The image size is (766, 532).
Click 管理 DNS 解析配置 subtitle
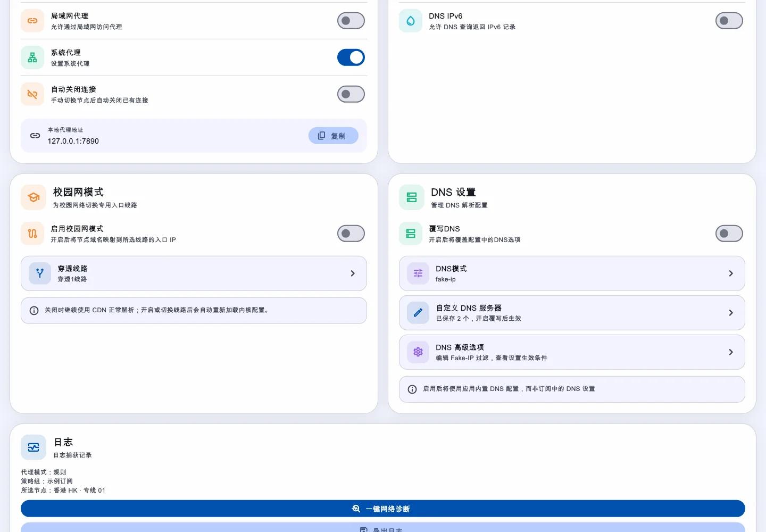459,205
